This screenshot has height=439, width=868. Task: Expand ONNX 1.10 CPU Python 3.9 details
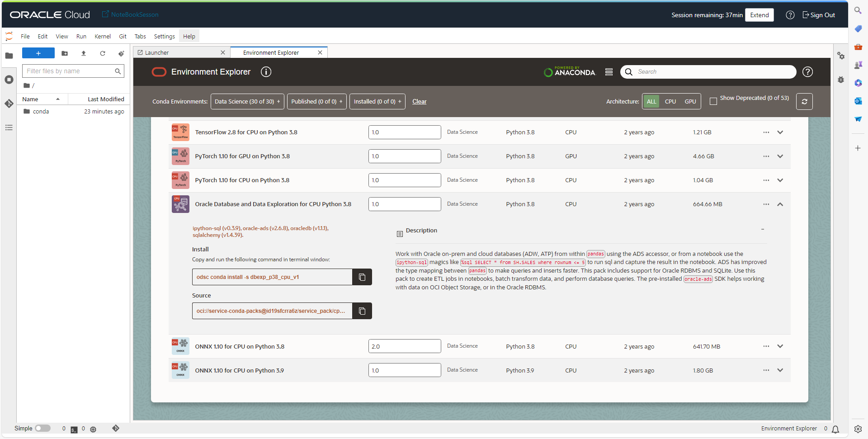click(x=780, y=370)
